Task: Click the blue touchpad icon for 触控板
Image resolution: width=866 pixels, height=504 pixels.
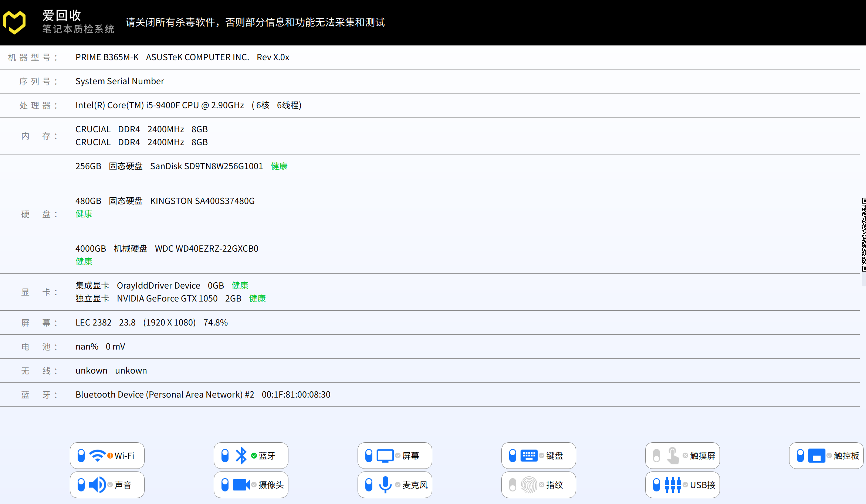Action: point(817,456)
